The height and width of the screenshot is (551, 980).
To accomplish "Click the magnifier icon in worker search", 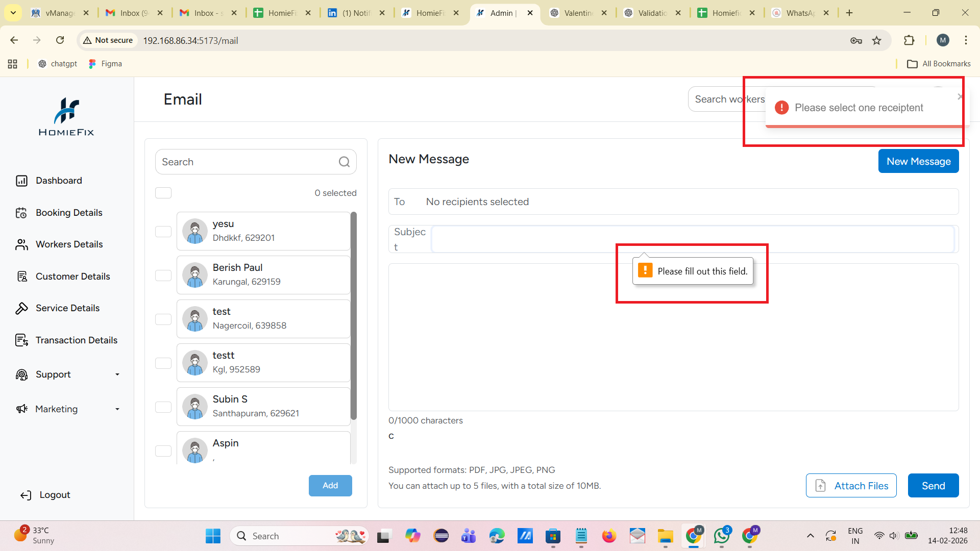I will click(344, 162).
